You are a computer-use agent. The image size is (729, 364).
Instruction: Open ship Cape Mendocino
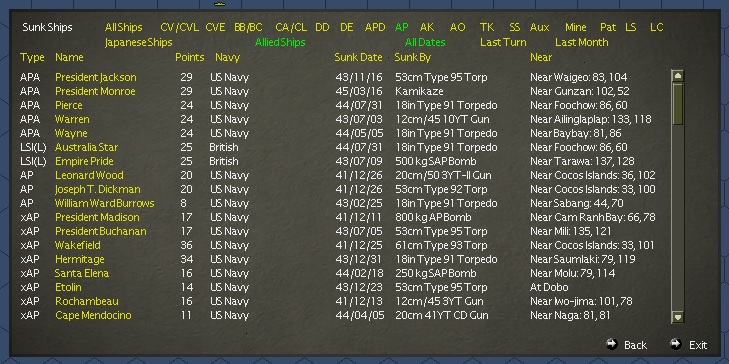93,315
